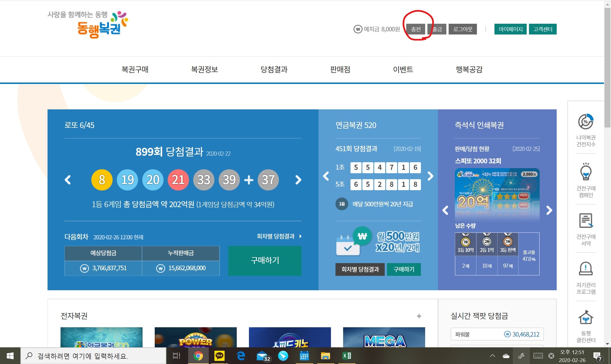
Task: Open 동행 클린센터 house icon
Action: pos(586,317)
